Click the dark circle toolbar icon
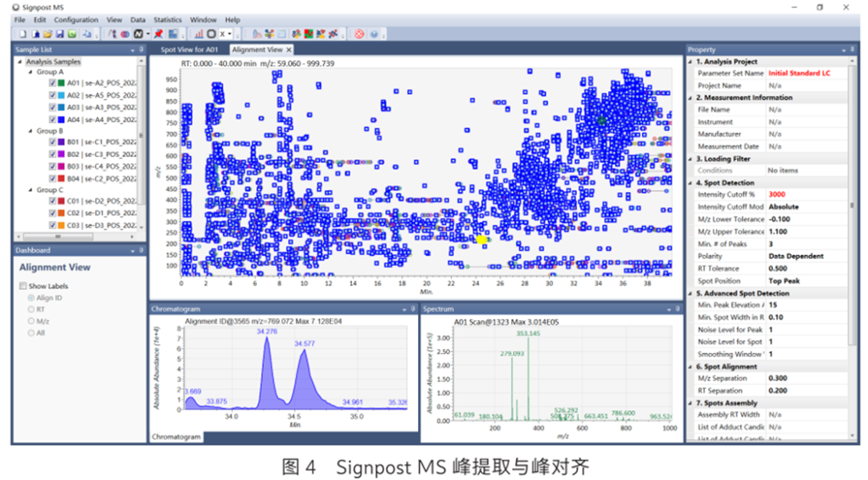Viewport: 868px width, 480px height. pos(211,34)
